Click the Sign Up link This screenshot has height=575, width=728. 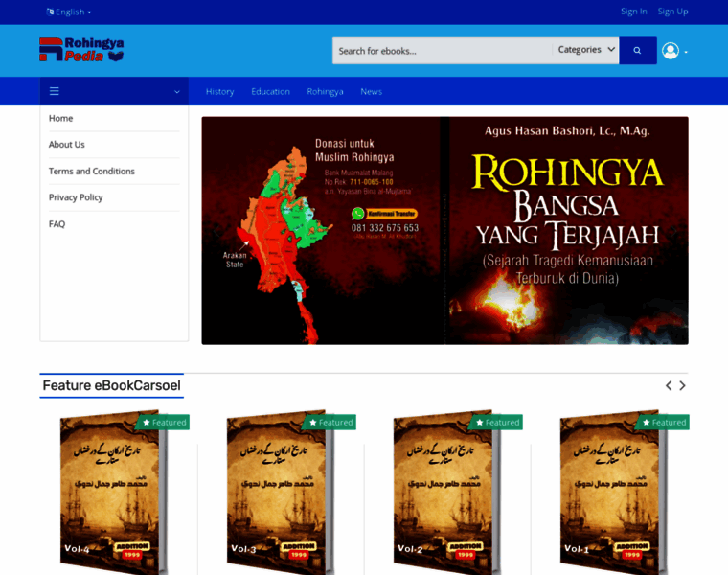(x=672, y=11)
